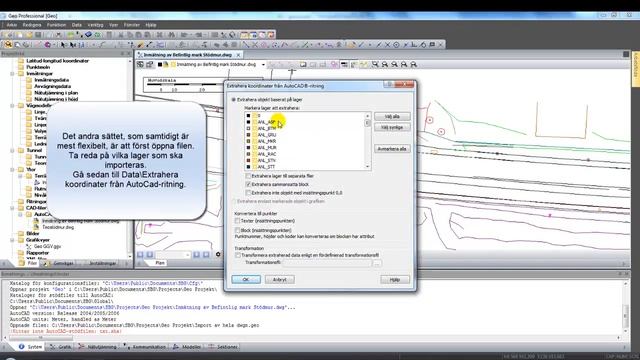Click black color swatch in drawing toolbar

160,64
